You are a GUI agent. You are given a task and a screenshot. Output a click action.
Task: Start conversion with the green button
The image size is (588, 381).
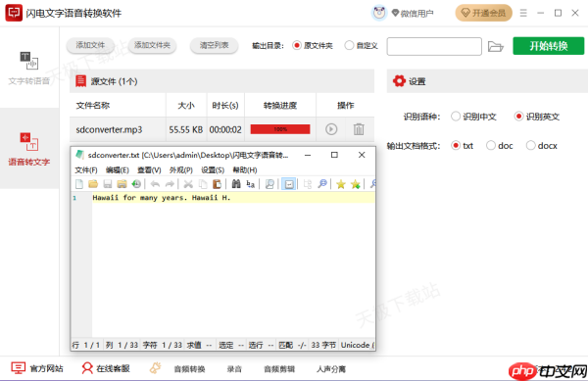tap(549, 46)
